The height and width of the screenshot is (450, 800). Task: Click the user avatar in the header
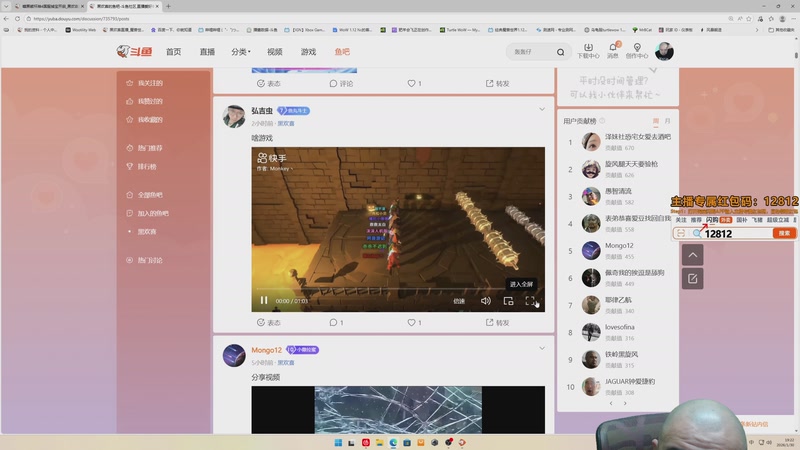[x=664, y=52]
